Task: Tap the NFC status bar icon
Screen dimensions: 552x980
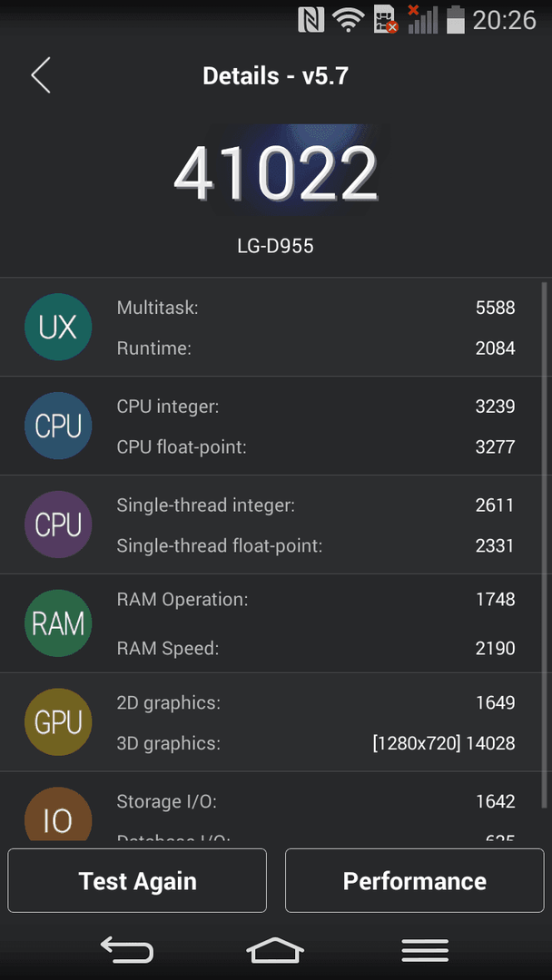Action: [310, 19]
